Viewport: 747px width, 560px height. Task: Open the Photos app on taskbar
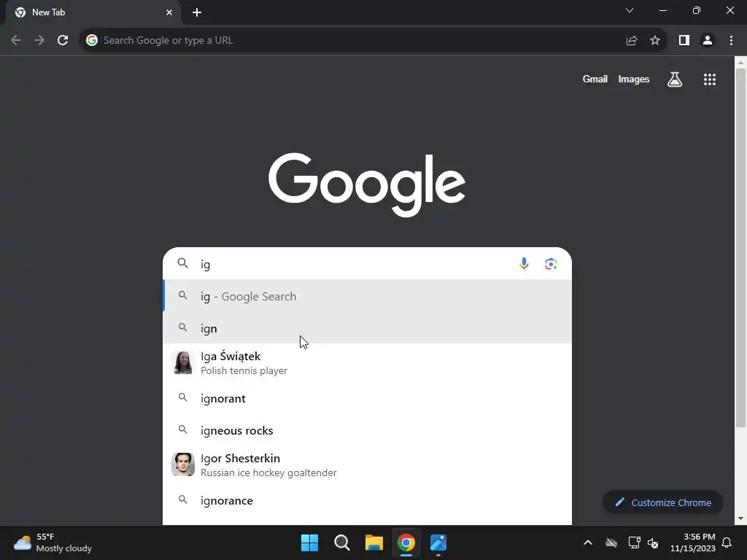(438, 542)
